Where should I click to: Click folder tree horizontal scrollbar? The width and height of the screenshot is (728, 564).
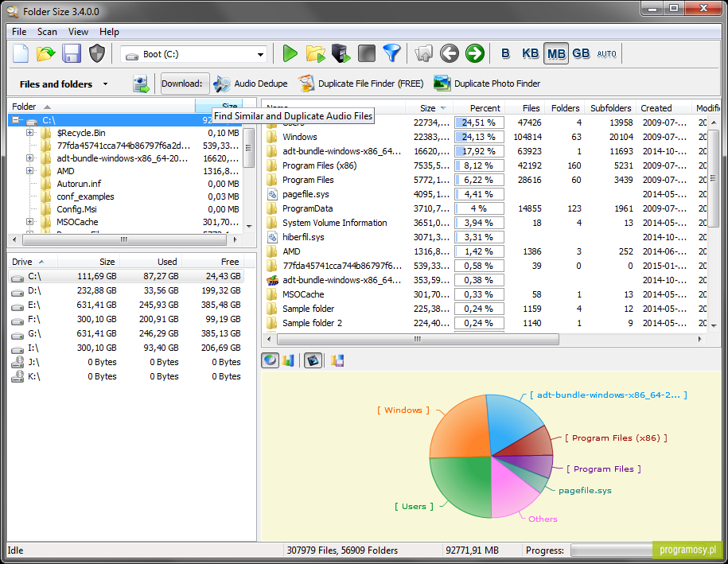click(124, 240)
